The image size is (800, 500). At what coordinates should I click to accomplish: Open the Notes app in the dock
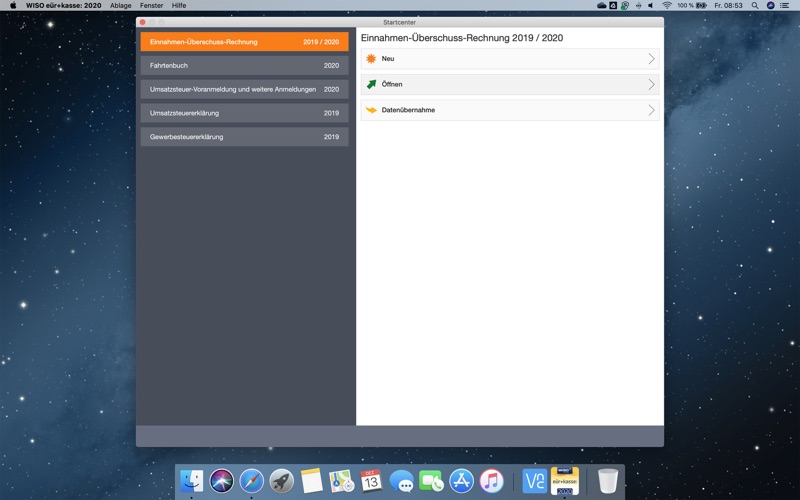(x=312, y=481)
